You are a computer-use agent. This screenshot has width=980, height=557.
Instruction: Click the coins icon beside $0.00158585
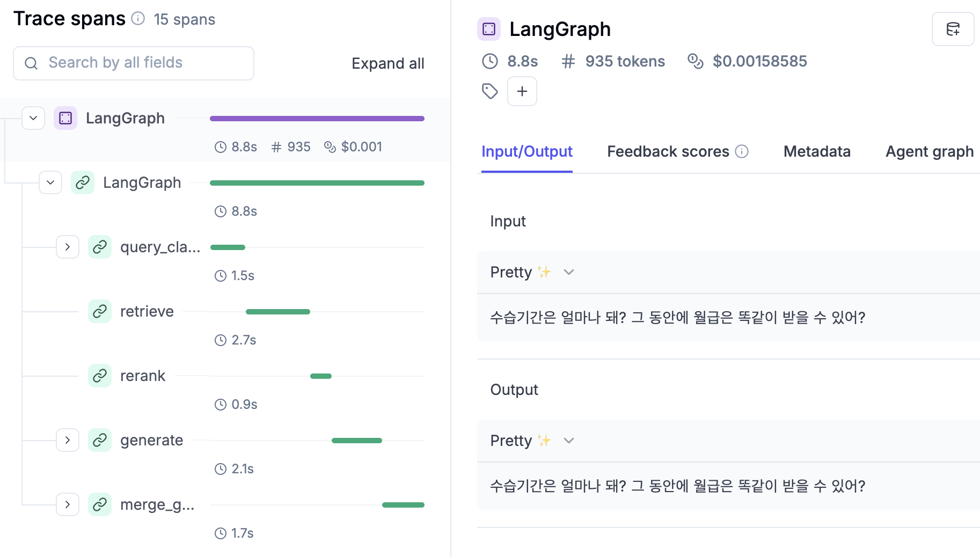(x=696, y=61)
